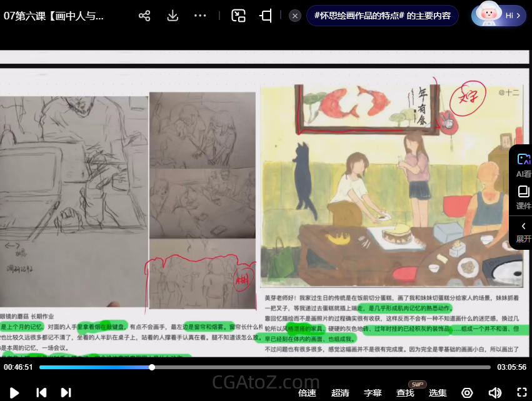532x401 pixels.
Task: Open the 选集 episode list
Action: [x=438, y=393]
